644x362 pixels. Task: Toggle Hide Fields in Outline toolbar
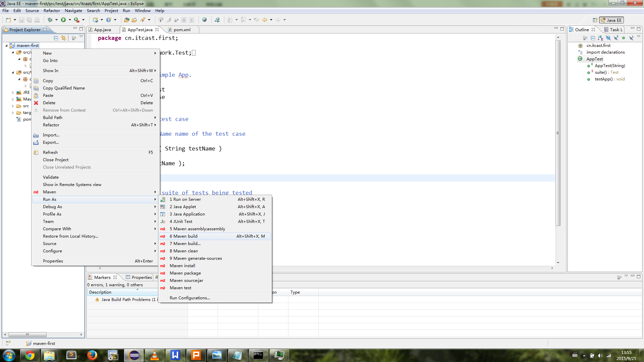click(x=608, y=38)
